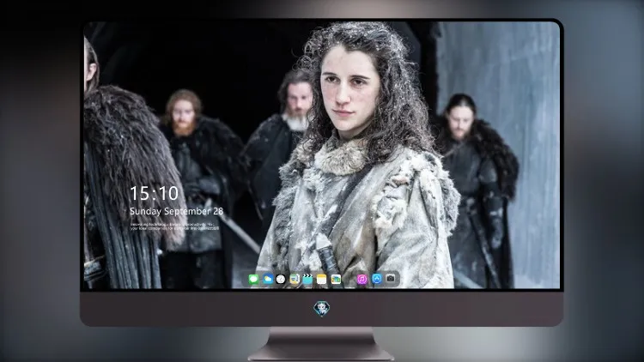Open the Weather app in dock

point(268,279)
